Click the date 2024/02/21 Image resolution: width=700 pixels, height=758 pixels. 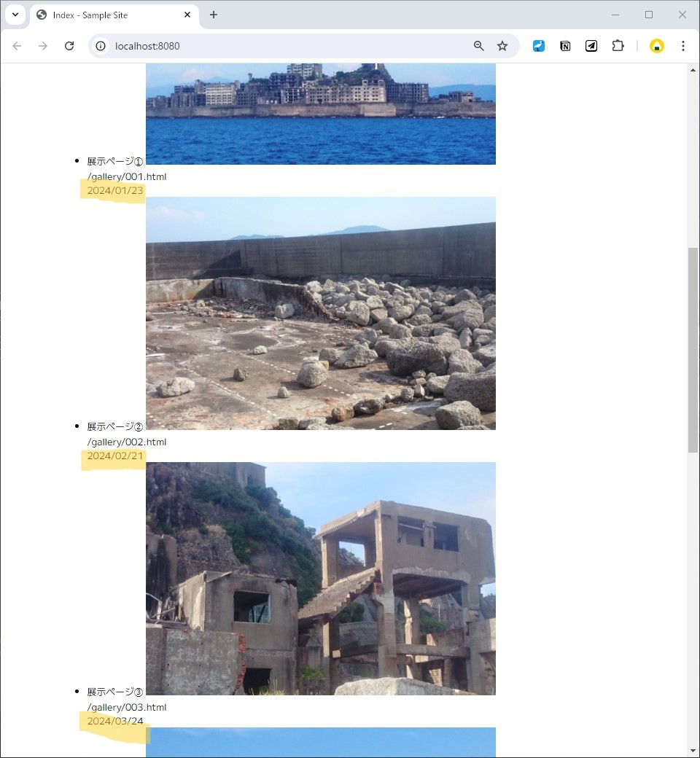[115, 456]
